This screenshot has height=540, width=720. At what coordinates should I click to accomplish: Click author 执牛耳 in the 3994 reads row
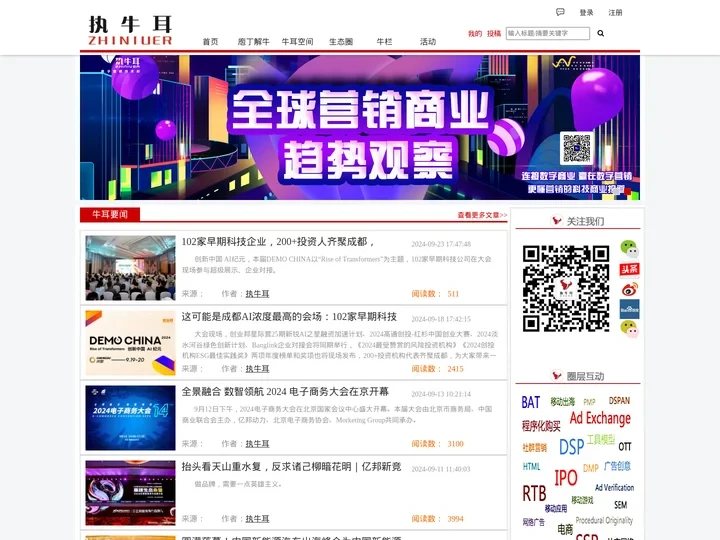[257, 519]
